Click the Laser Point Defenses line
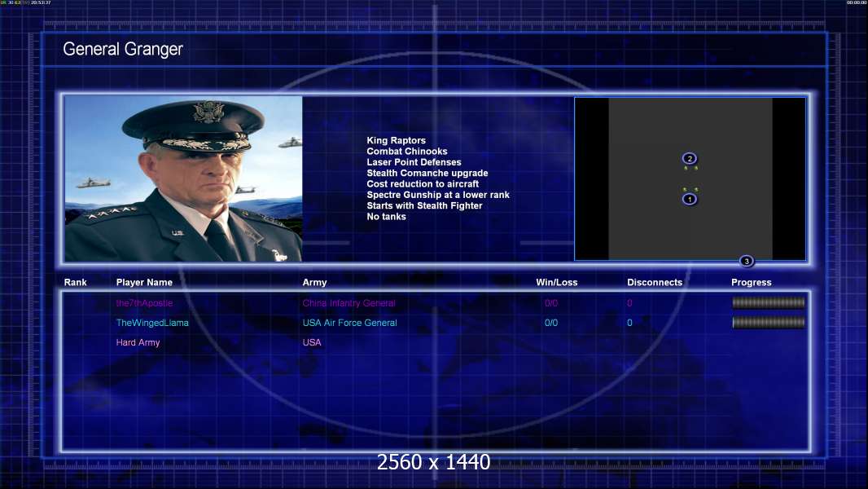Viewport: 868px width, 489px height. [414, 162]
